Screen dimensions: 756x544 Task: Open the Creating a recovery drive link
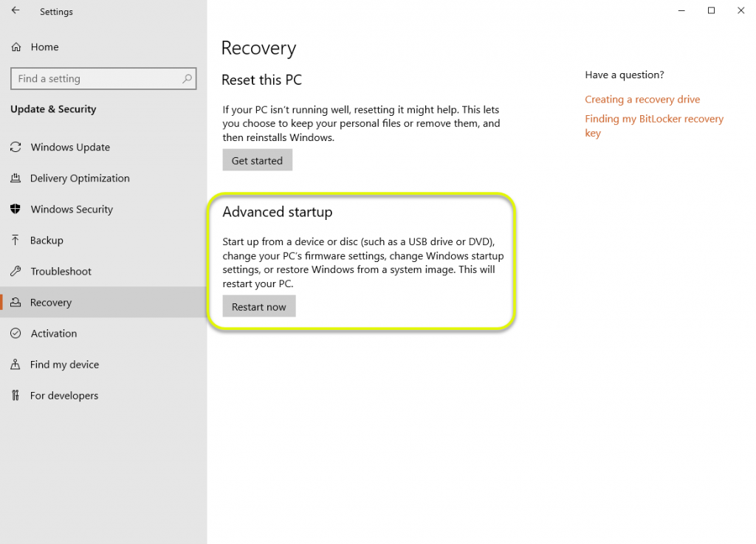point(642,99)
